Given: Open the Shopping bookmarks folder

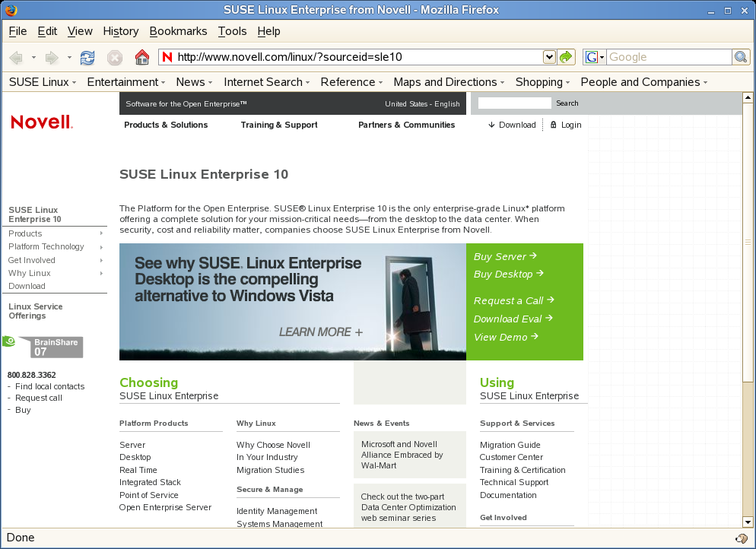Looking at the screenshot, I should [x=542, y=82].
